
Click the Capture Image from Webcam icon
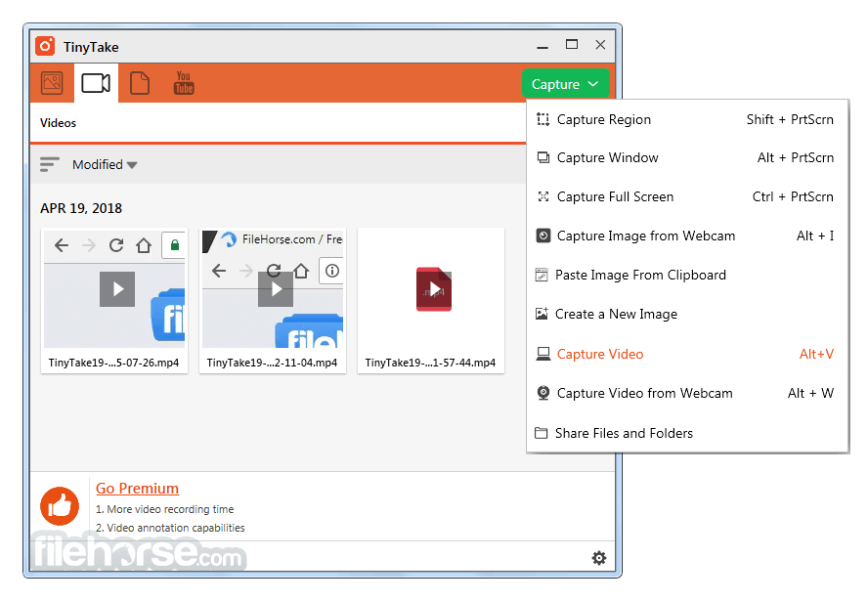(x=543, y=236)
